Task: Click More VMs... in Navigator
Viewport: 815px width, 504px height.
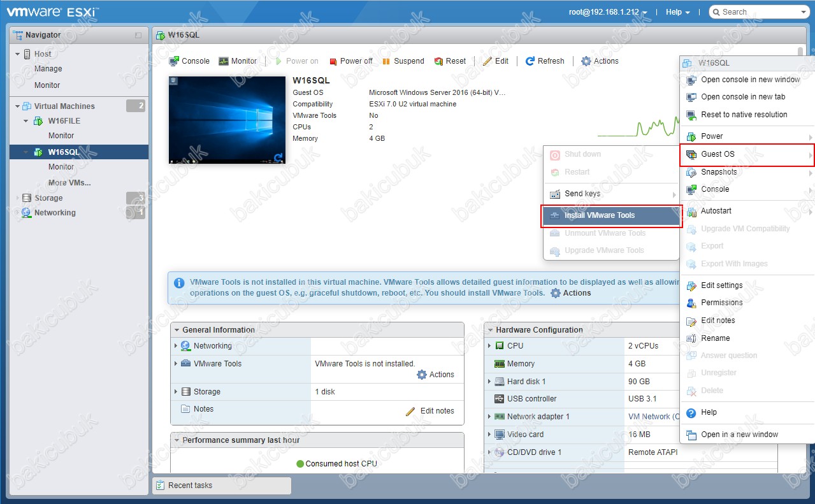Action: [x=69, y=183]
